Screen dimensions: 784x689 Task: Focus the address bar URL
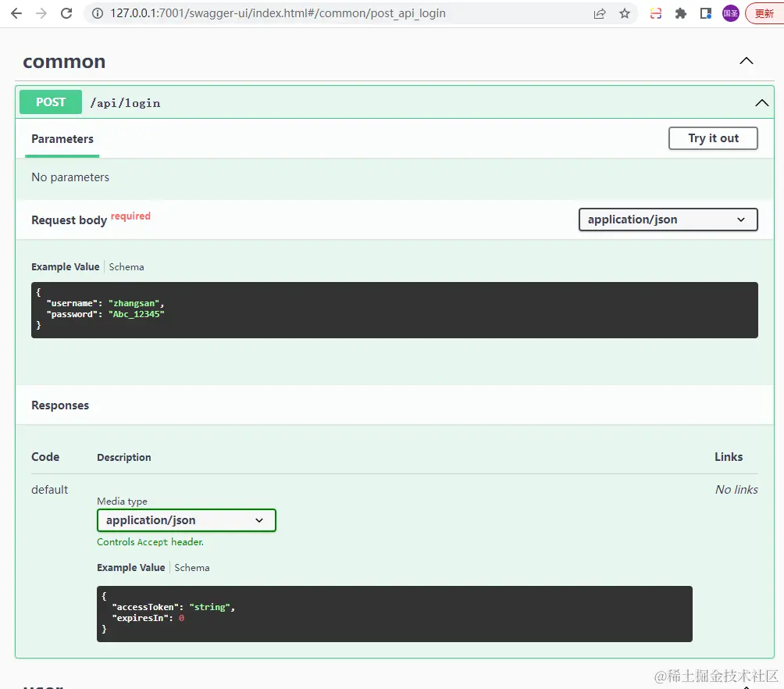[277, 13]
